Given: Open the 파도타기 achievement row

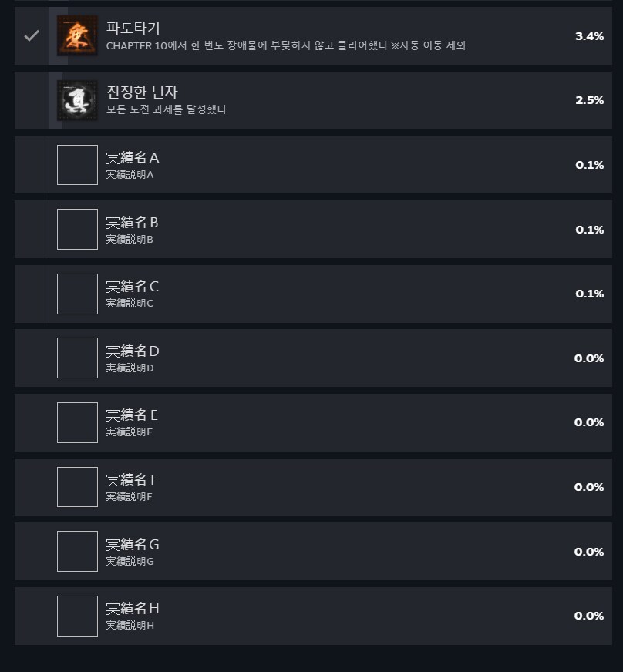Looking at the screenshot, I should point(308,35).
